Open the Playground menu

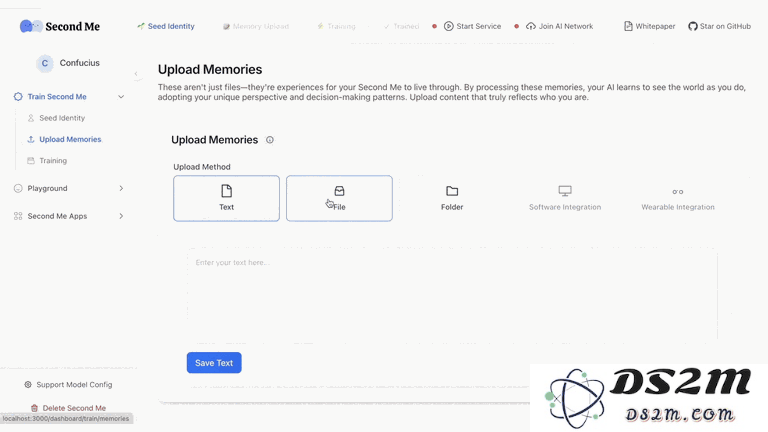pyautogui.click(x=69, y=189)
